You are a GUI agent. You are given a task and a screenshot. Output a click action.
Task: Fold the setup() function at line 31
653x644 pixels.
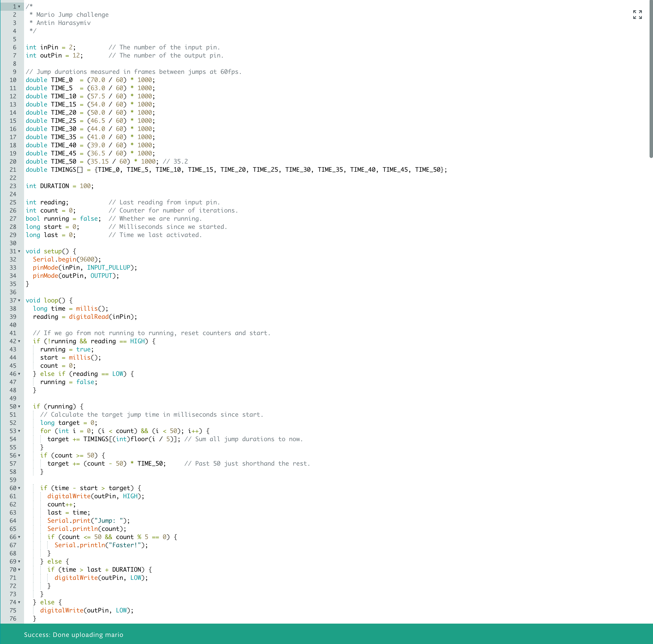pos(19,251)
